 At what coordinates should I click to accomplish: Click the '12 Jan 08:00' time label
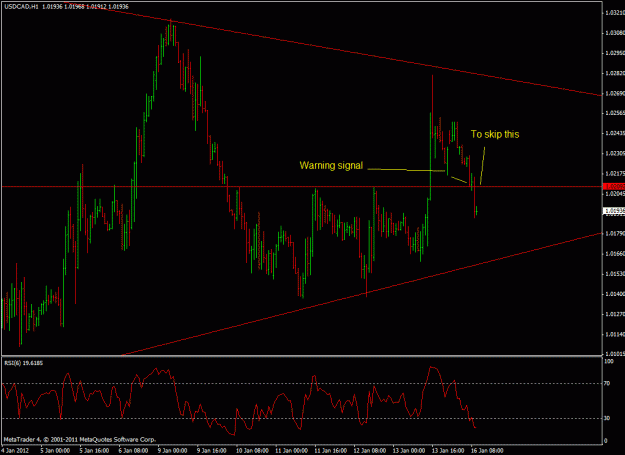coord(369,451)
